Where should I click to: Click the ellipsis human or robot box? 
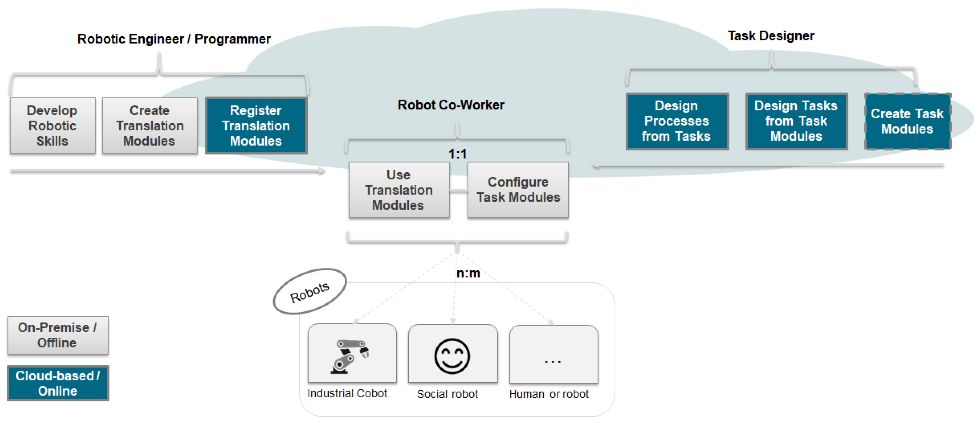click(x=553, y=355)
